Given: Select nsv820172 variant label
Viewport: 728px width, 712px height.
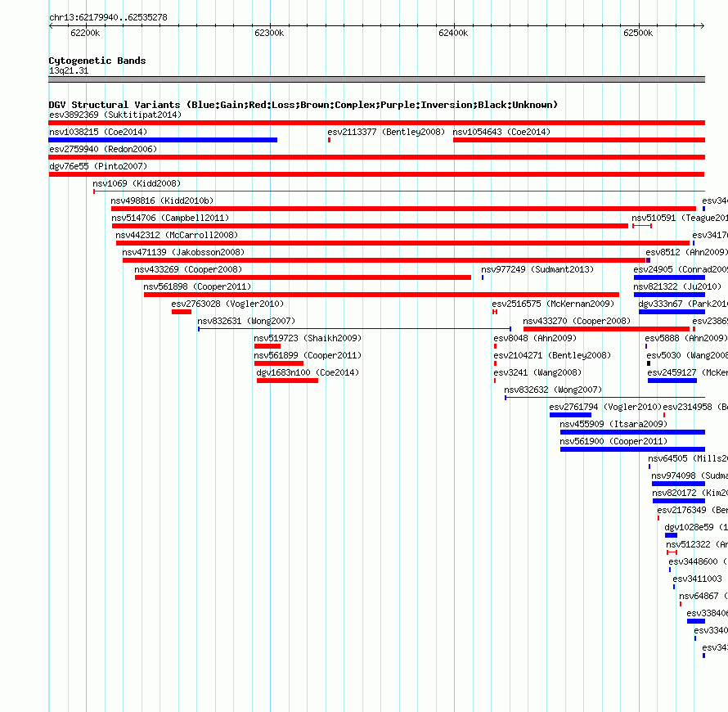Looking at the screenshot, I should coord(690,493).
